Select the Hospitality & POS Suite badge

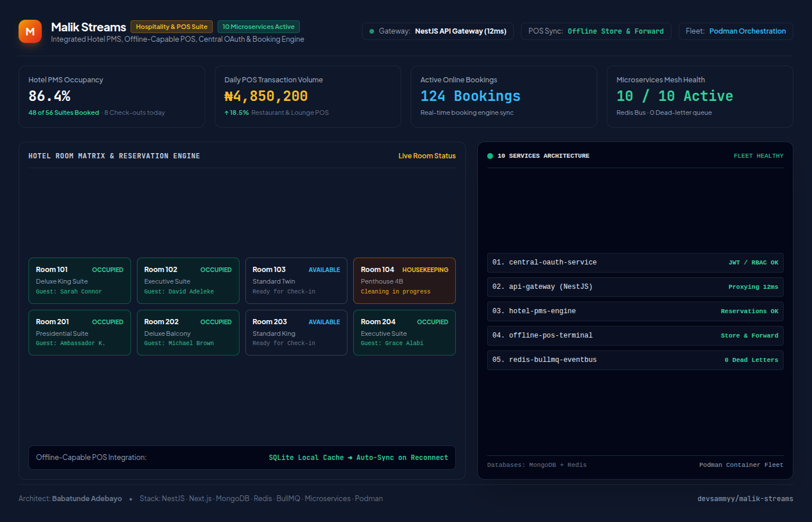172,27
